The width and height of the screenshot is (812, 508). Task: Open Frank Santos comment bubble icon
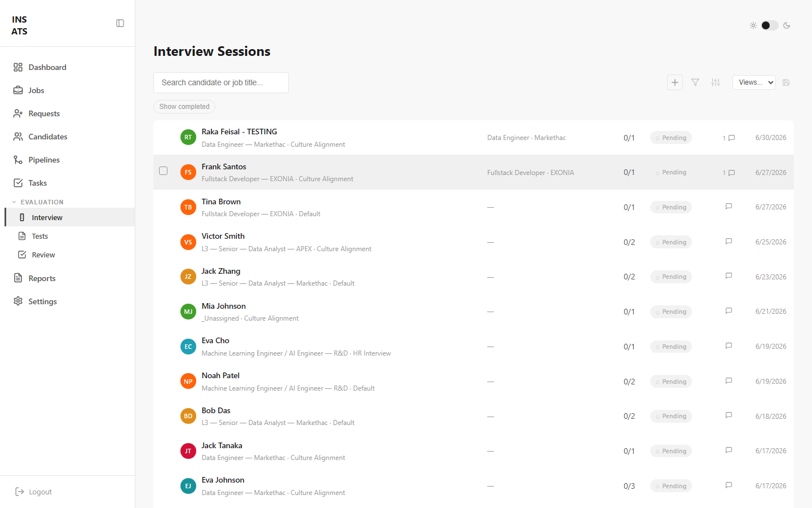[731, 173]
